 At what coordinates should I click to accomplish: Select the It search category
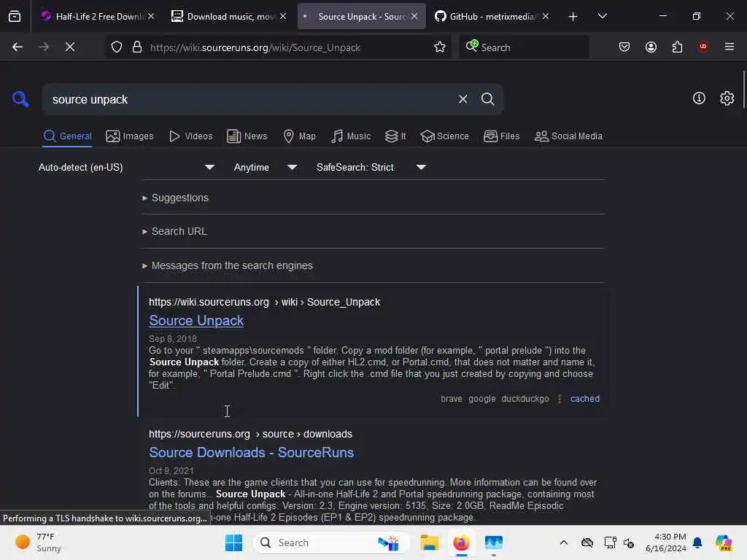pyautogui.click(x=395, y=136)
